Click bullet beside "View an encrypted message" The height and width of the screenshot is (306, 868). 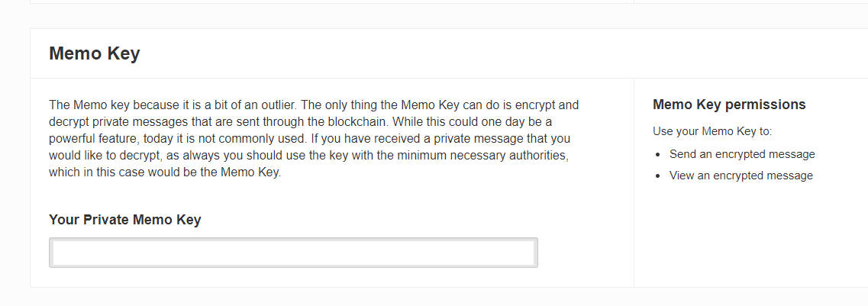(x=658, y=176)
